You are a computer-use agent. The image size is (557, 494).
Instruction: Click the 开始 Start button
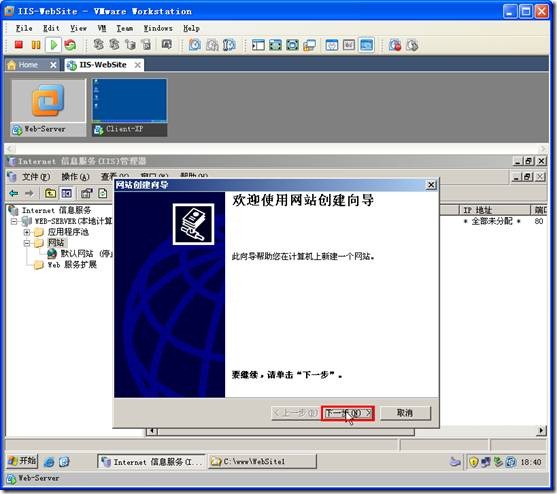tap(22, 461)
